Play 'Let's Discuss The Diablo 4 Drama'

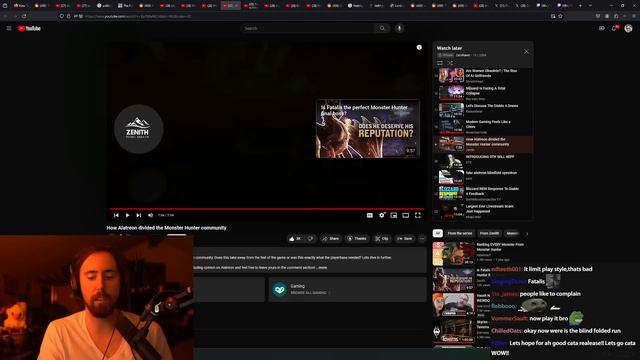[x=483, y=110]
